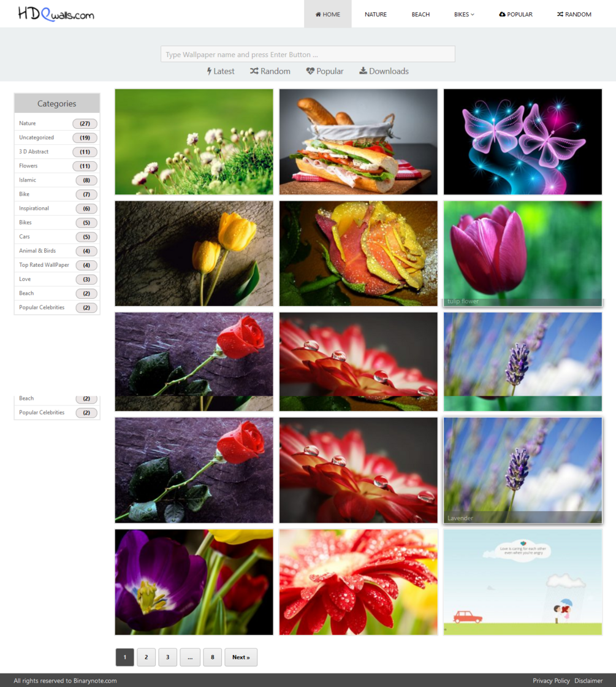This screenshot has width=616, height=687.
Task: Open the Downloads filter link
Action: (384, 71)
